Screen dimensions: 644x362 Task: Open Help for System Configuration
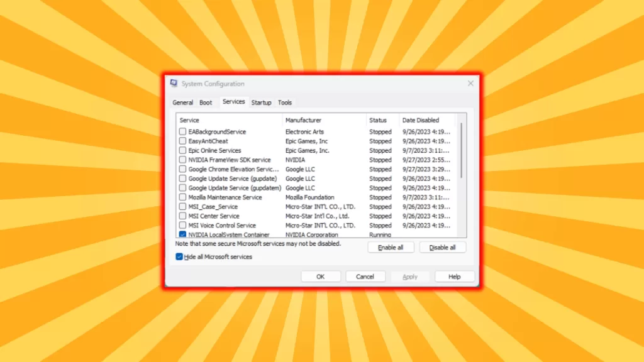(x=454, y=277)
